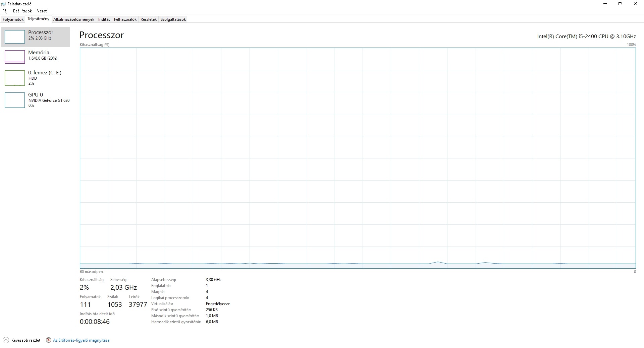The height and width of the screenshot is (348, 644).
Task: Click the HDD label under 0. lemez
Action: pos(33,78)
